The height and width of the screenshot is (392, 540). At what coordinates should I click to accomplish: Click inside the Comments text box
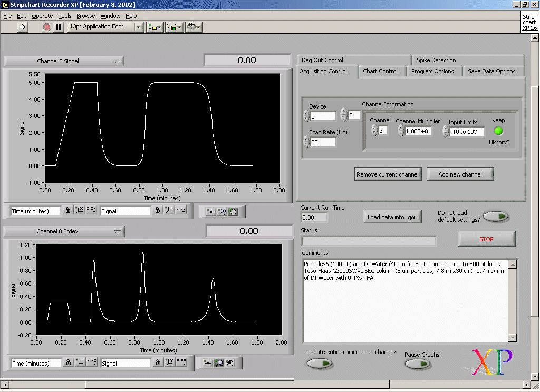pyautogui.click(x=406, y=301)
